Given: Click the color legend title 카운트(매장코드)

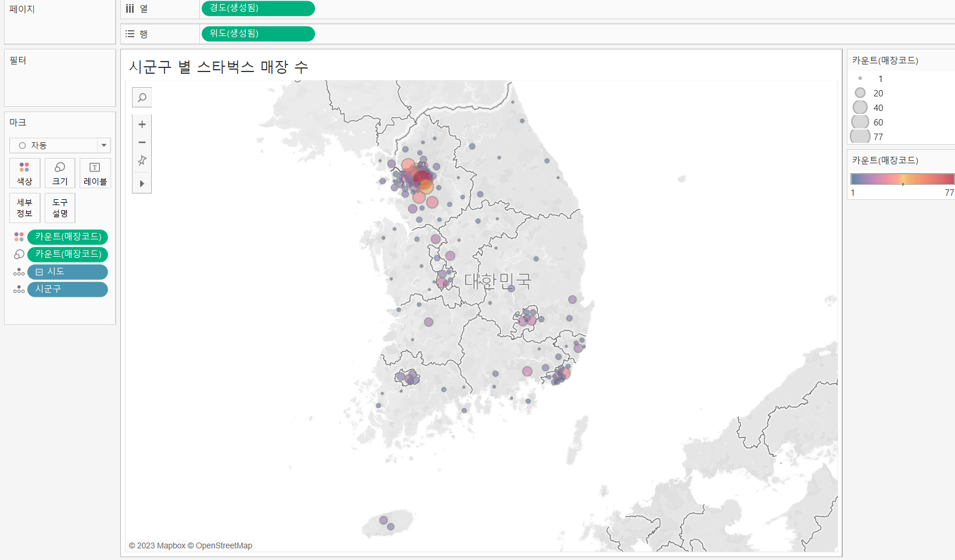Looking at the screenshot, I should 885,160.
